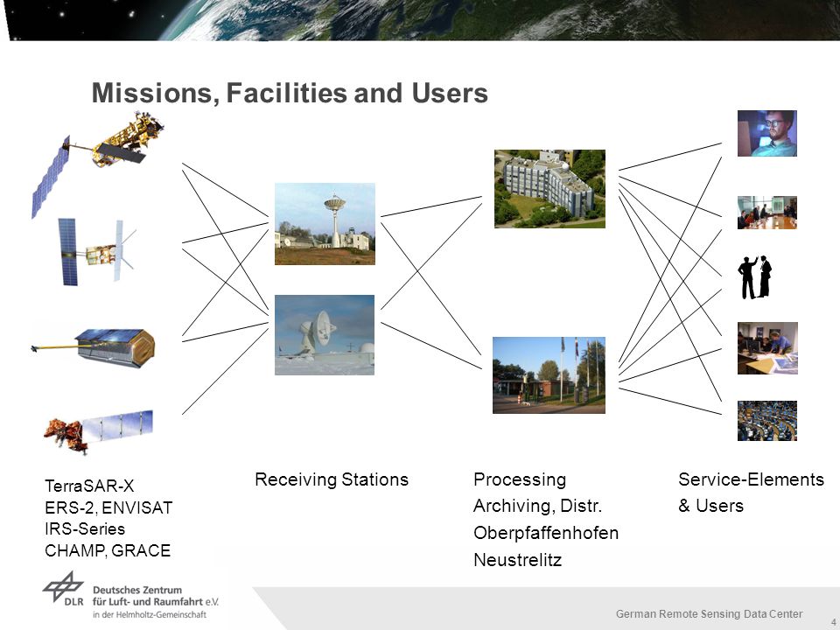Click the black silhouette of two people
This screenshot has height=630, width=840.
coord(755,277)
